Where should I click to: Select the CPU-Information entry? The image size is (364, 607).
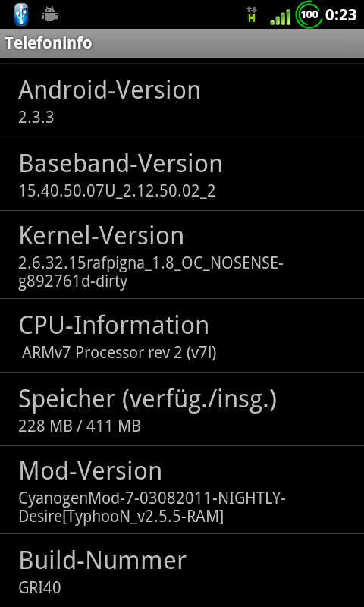coord(182,335)
